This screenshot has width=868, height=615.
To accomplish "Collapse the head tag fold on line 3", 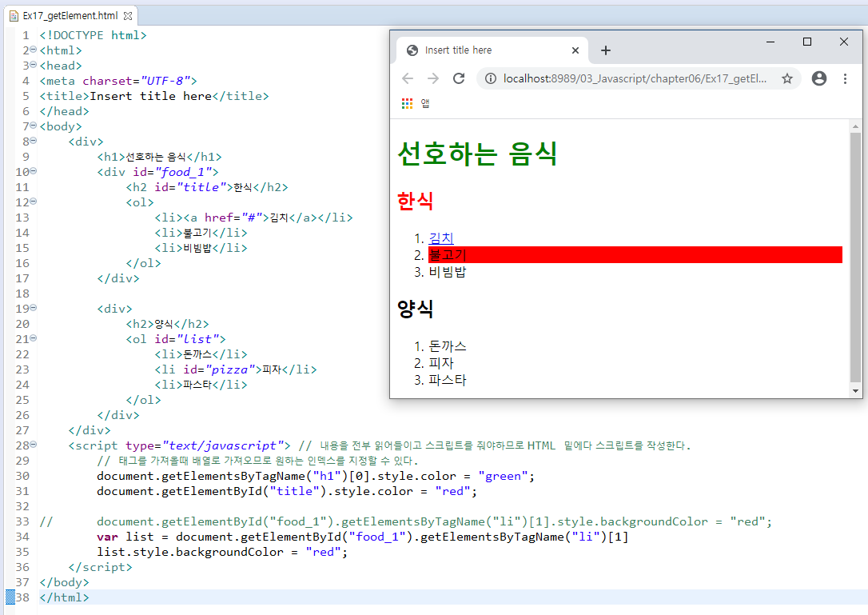I will (34, 65).
